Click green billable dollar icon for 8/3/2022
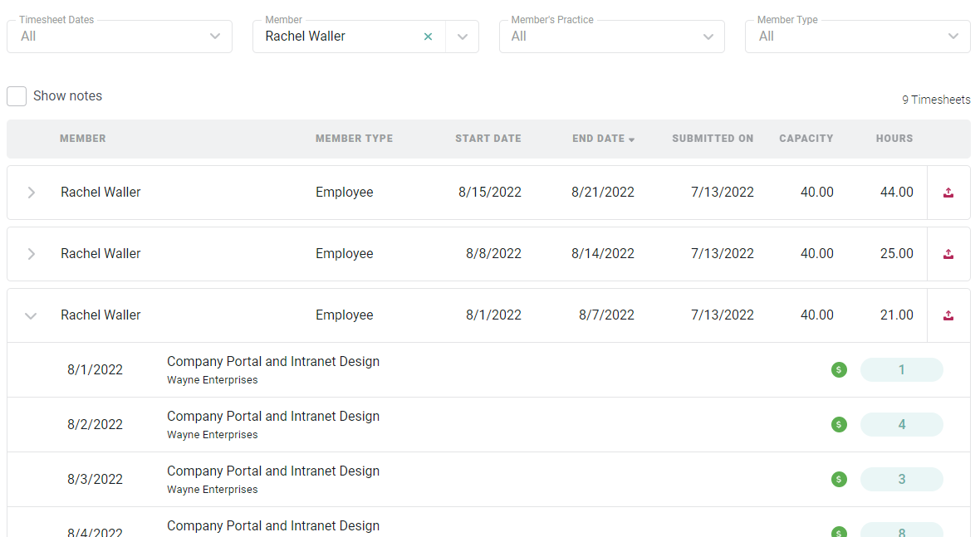This screenshot has height=537, width=980. [x=839, y=480]
